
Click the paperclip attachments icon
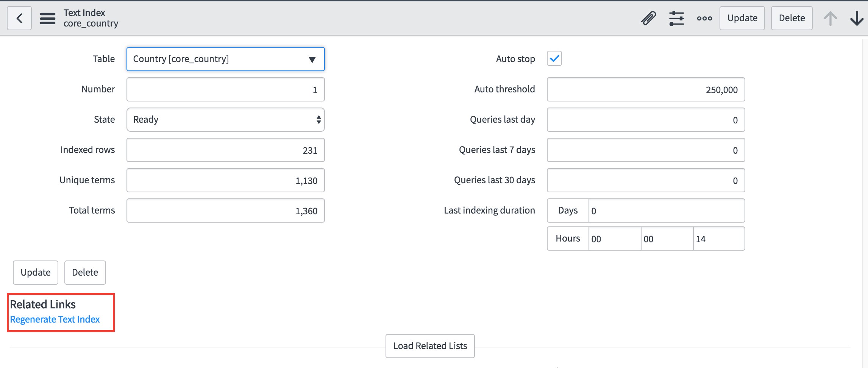pyautogui.click(x=648, y=18)
